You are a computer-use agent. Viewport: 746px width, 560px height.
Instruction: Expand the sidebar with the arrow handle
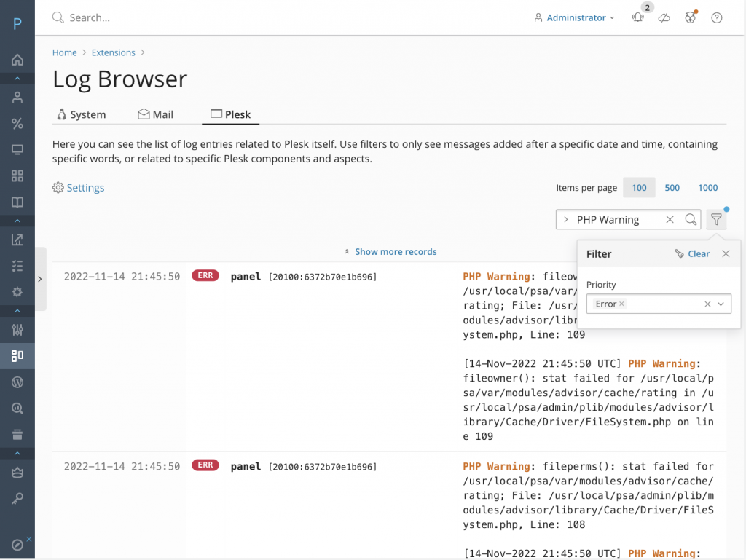[40, 279]
